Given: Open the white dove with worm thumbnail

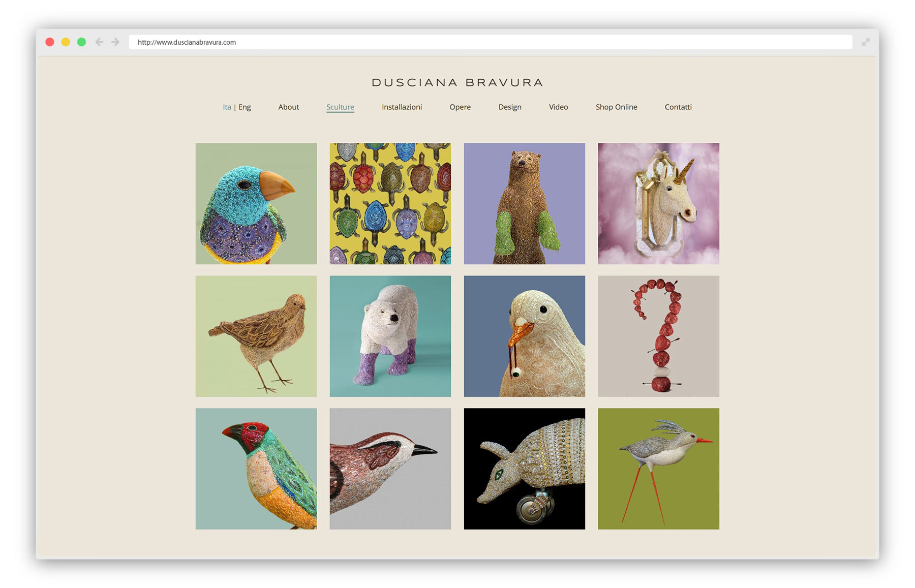Looking at the screenshot, I should tap(525, 336).
